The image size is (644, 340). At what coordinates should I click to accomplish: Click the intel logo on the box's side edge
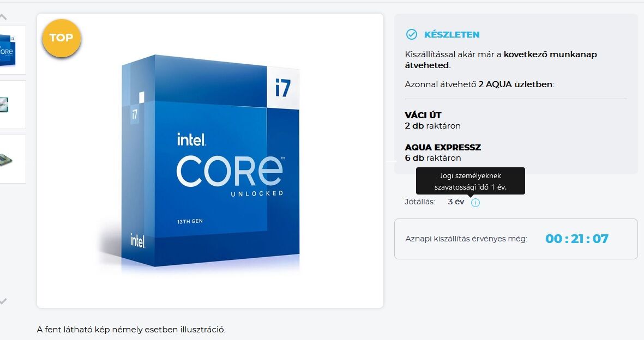pyautogui.click(x=137, y=241)
